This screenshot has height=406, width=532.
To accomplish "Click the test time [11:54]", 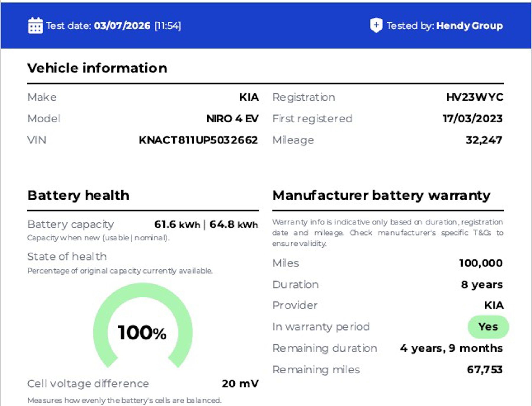I will 168,26.
